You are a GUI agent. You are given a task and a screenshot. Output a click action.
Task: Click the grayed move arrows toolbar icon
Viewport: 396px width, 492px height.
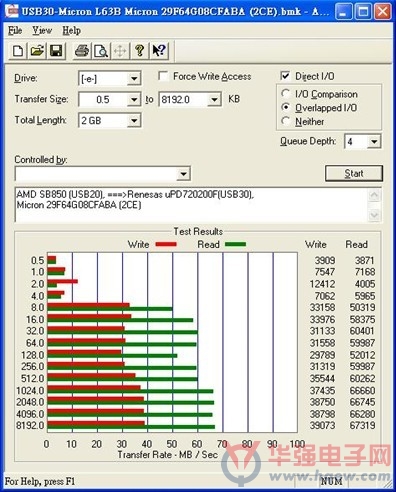coord(120,51)
